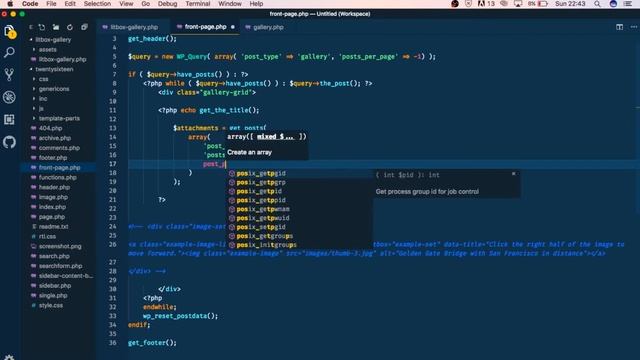Open the Debug view in activity bar

[9, 97]
